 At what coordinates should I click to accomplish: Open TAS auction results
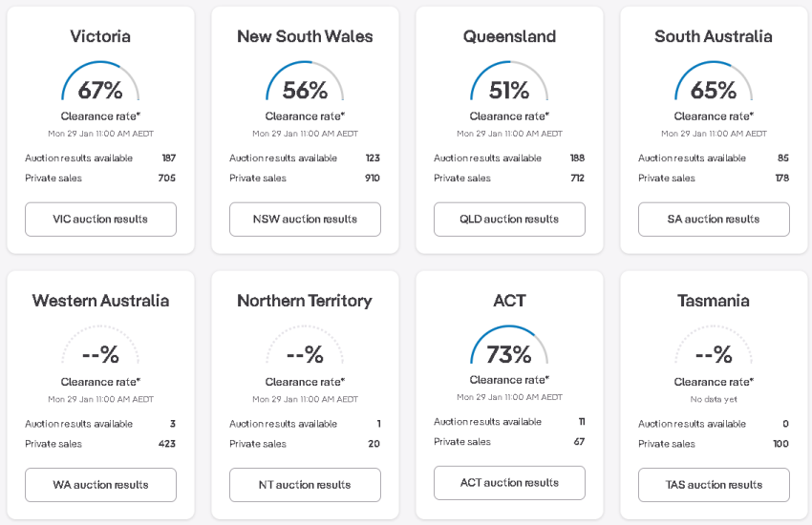tap(714, 485)
